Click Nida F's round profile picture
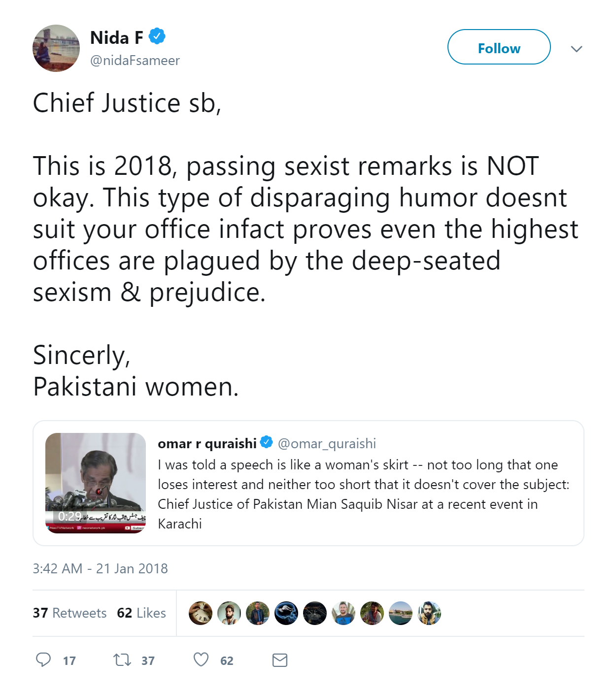 point(56,48)
